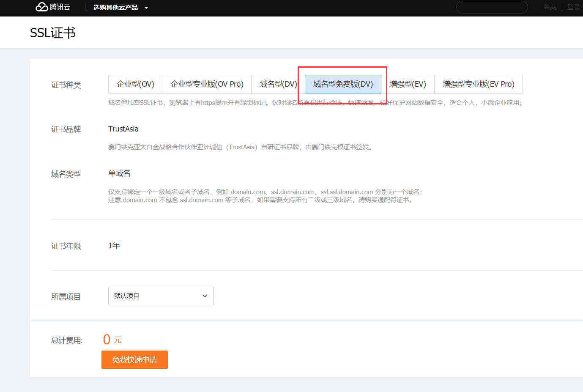
Task: Click the chevron arrow in 所属项目 box
Action: 205,296
